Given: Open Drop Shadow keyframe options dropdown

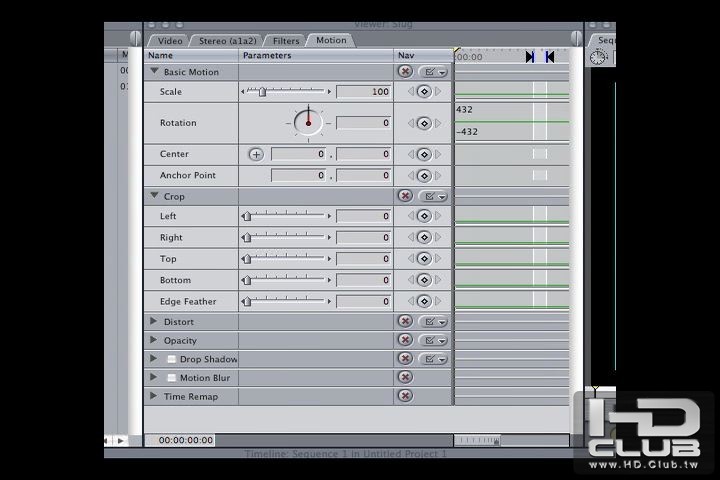Looking at the screenshot, I should point(433,359).
